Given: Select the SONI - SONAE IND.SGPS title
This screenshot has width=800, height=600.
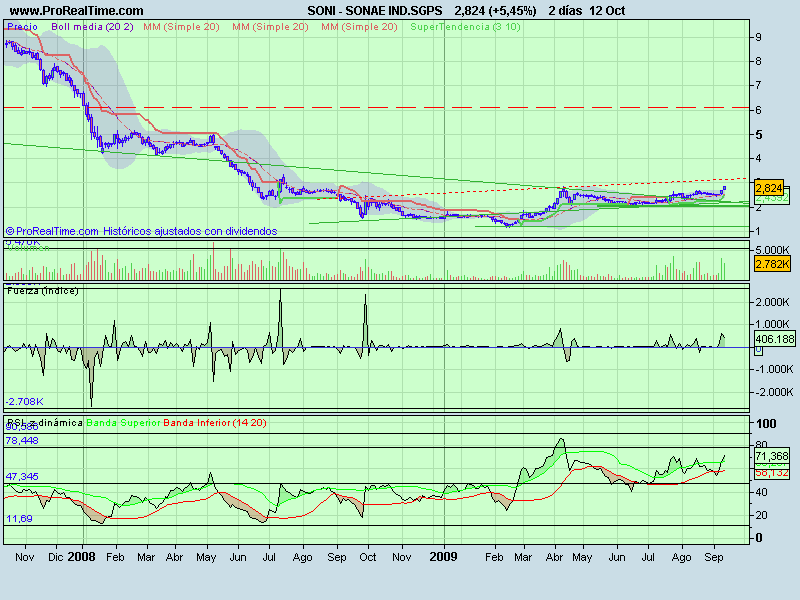Looking at the screenshot, I should [375, 11].
